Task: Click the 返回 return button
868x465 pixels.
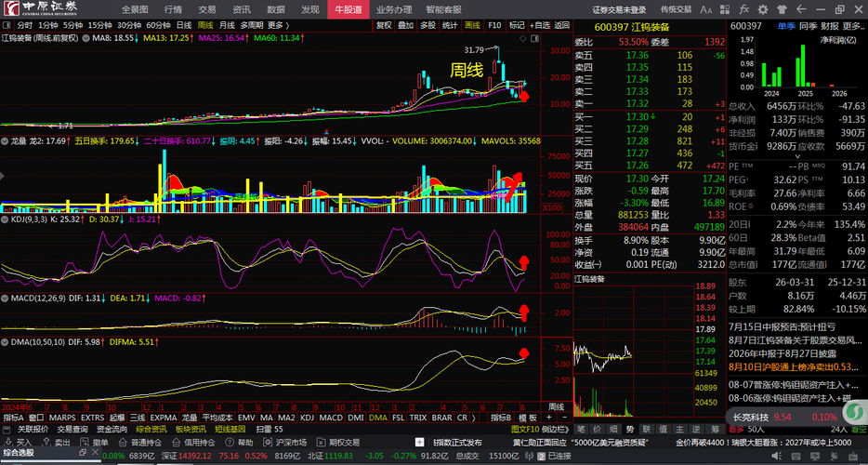Action: 562,25
